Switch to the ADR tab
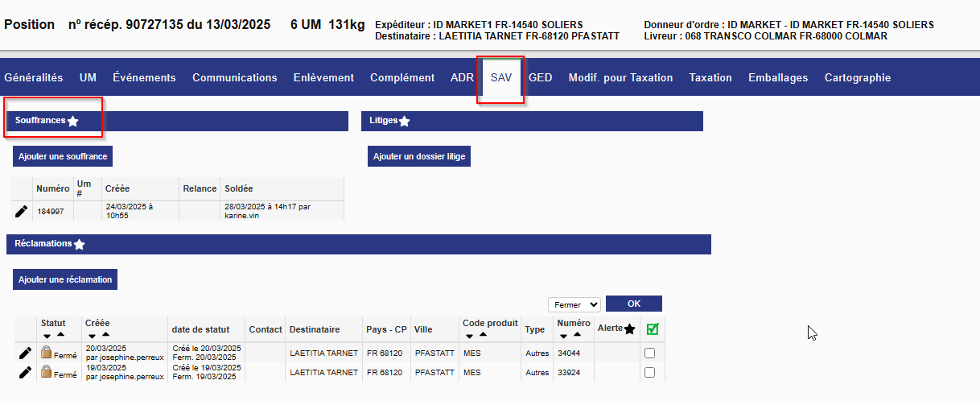Screen dimensions: 980x401 click(x=462, y=78)
